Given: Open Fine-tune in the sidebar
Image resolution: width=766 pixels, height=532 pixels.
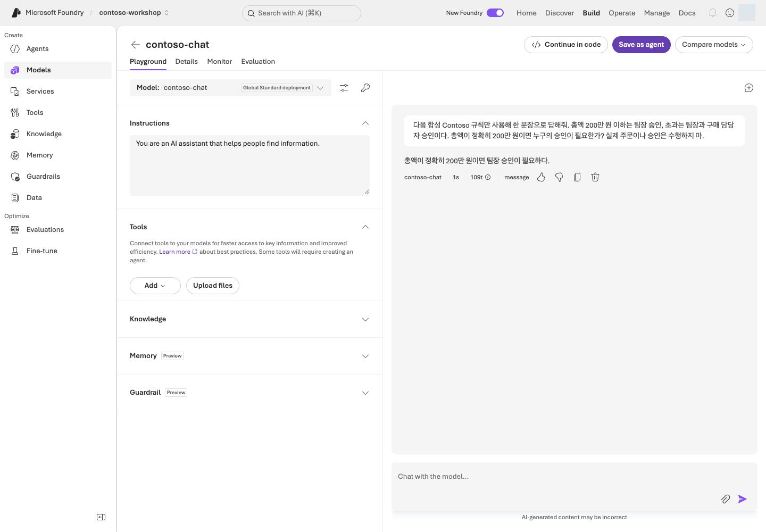Looking at the screenshot, I should coord(58,251).
